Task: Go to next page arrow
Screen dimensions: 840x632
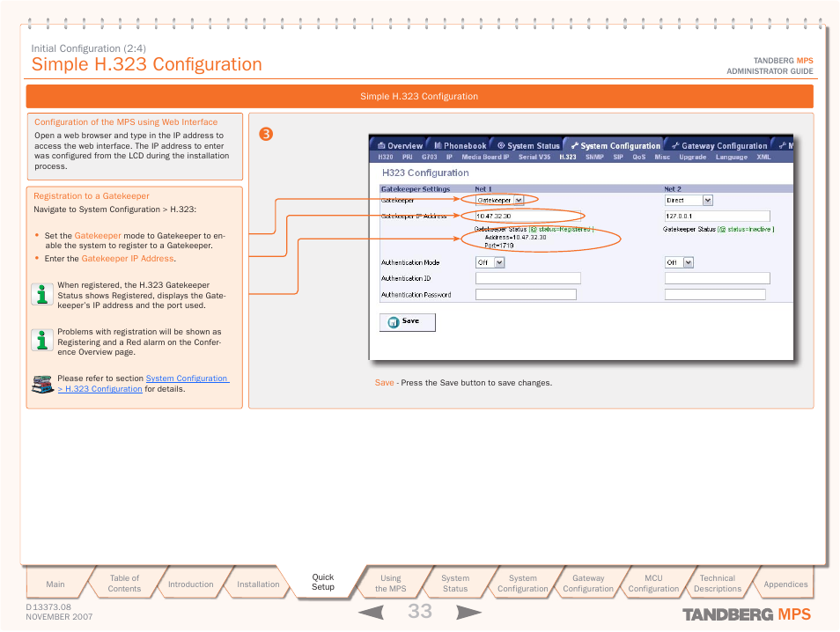Action: pos(468,612)
